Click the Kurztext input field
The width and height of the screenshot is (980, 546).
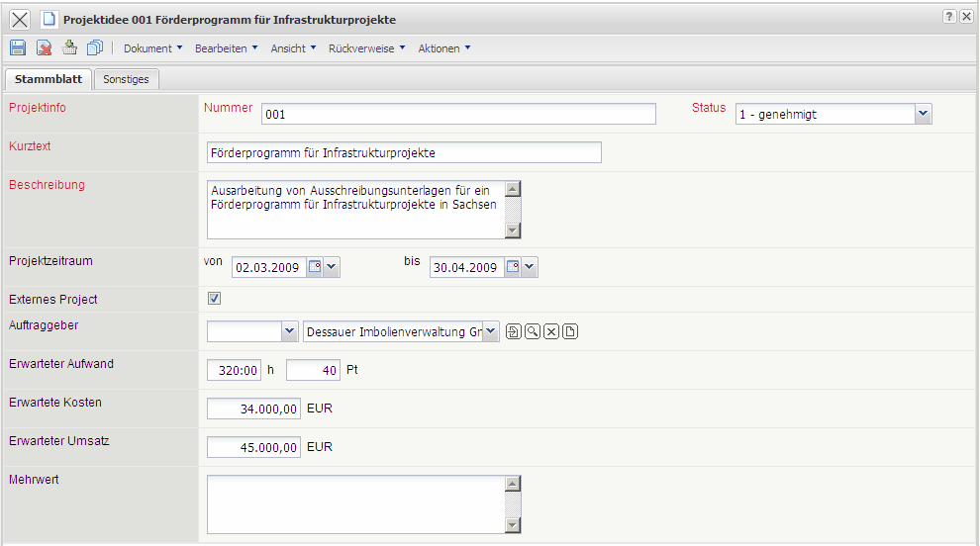coord(405,152)
